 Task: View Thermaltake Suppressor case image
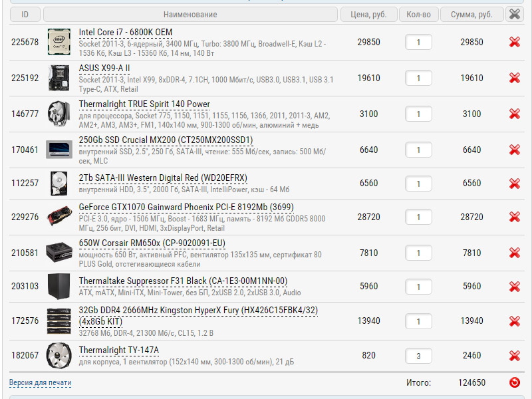59,287
